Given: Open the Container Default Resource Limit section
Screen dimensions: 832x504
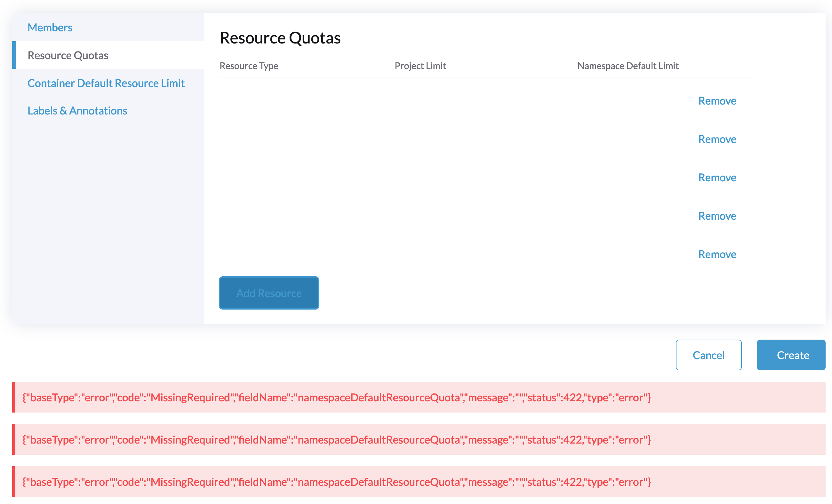Looking at the screenshot, I should (106, 83).
